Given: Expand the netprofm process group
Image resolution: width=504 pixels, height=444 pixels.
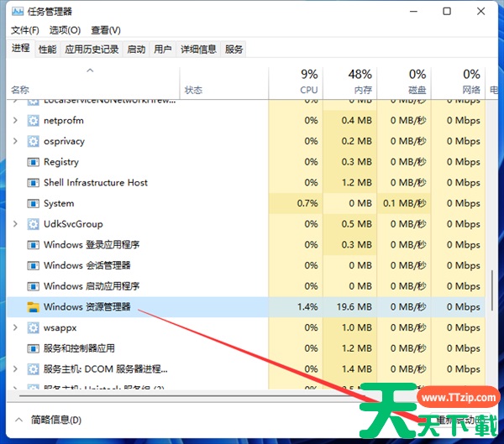Looking at the screenshot, I should click(x=15, y=121).
